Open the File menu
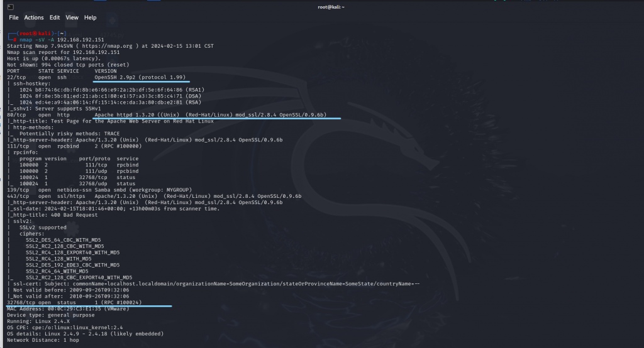 (14, 18)
